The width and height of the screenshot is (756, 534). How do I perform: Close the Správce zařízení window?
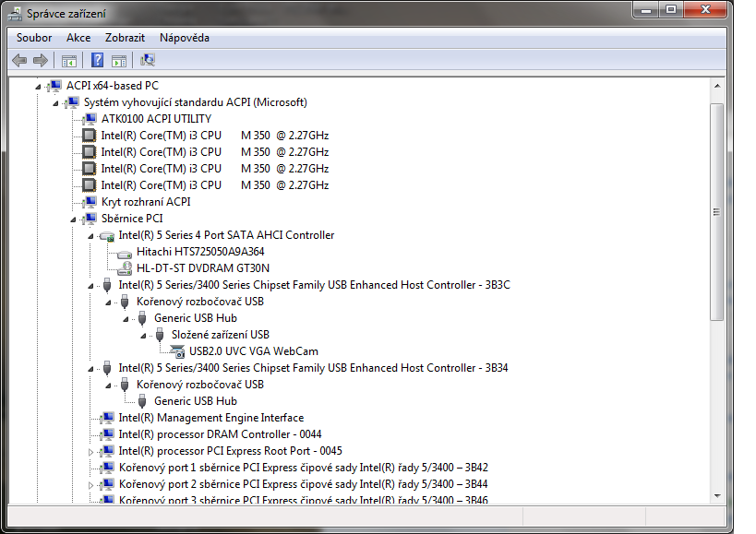(705, 9)
